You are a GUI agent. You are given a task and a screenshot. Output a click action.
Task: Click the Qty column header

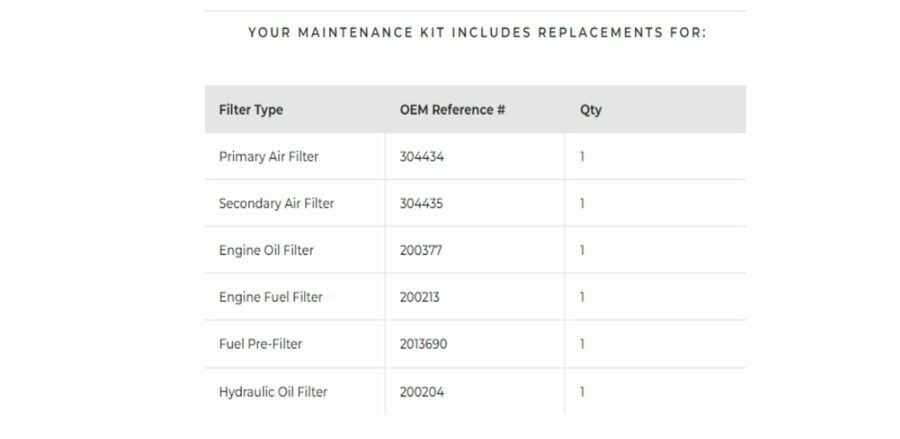[x=591, y=110]
